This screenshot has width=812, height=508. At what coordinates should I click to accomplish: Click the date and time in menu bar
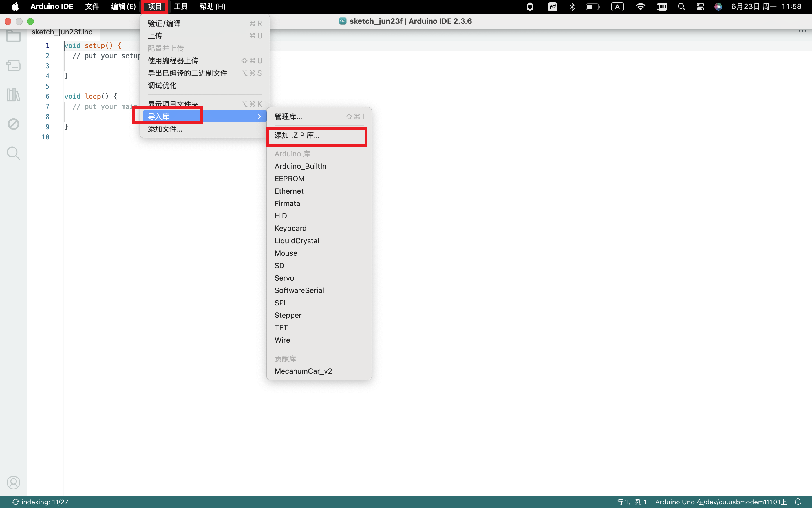coord(766,7)
